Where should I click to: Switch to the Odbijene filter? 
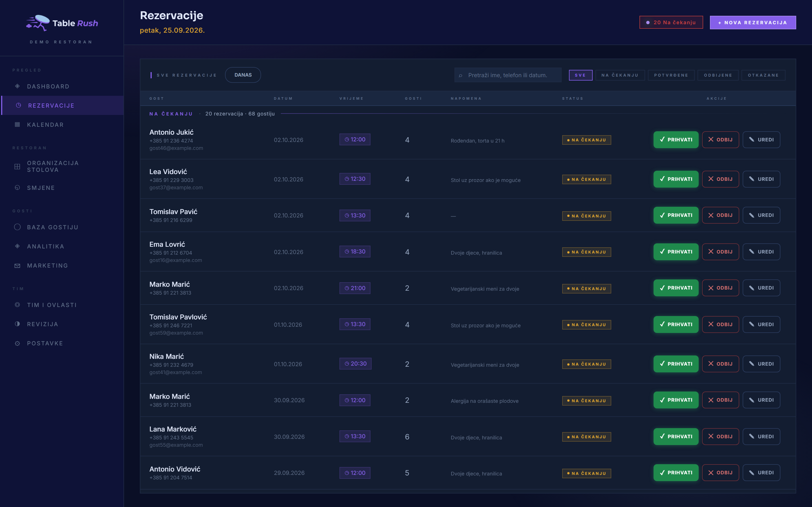tap(718, 75)
